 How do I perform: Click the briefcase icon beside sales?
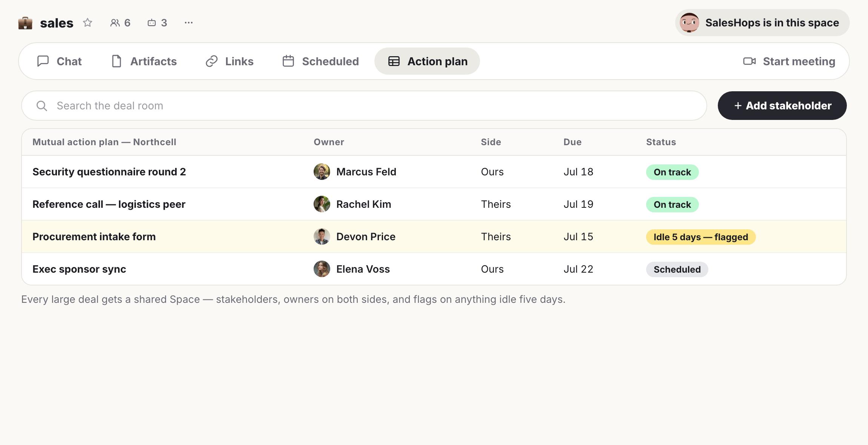tap(25, 23)
